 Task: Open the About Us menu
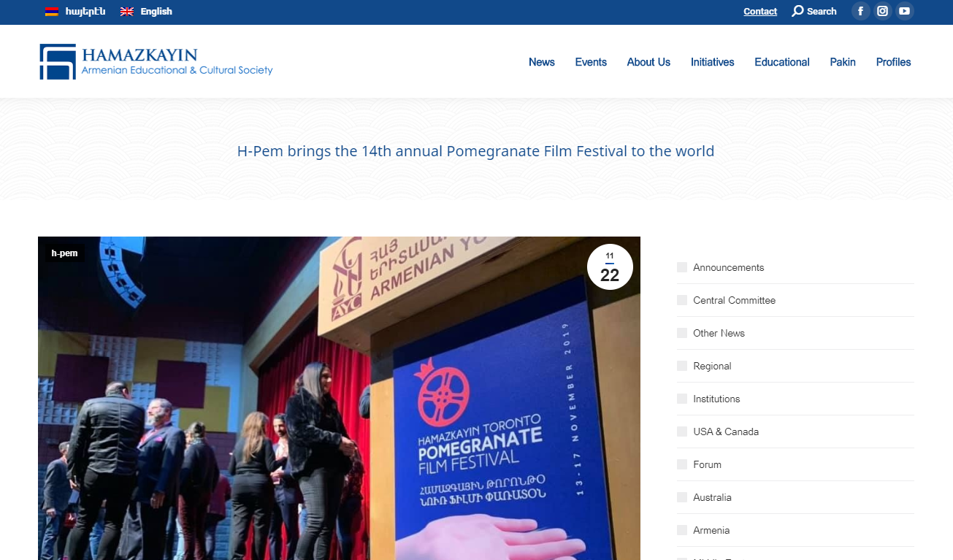click(648, 62)
